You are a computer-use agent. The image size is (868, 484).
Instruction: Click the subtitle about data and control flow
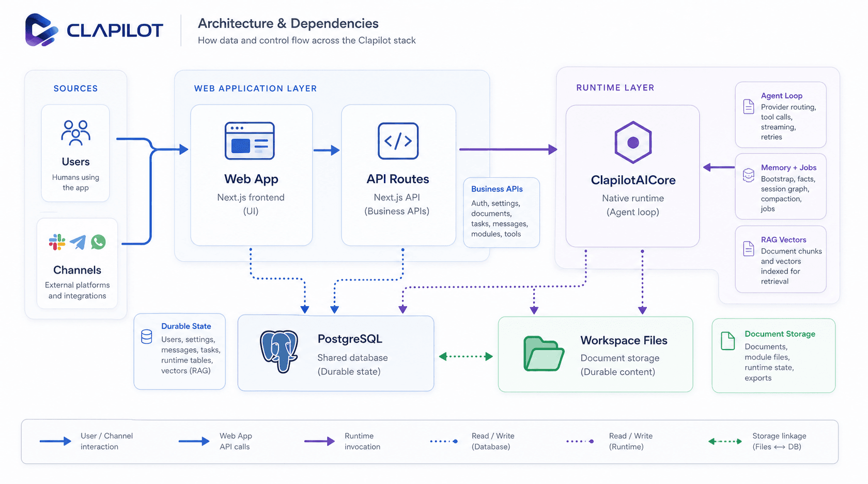(307, 40)
